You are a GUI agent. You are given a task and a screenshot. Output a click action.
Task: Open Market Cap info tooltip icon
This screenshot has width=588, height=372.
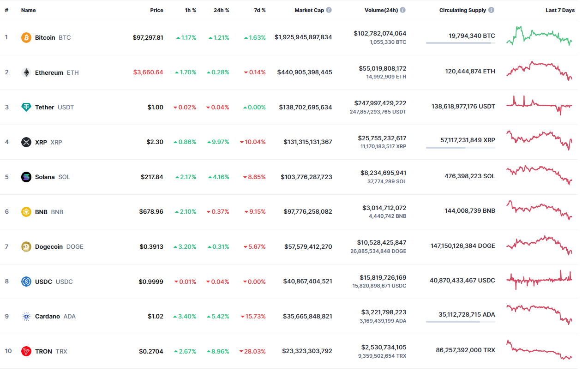point(329,10)
